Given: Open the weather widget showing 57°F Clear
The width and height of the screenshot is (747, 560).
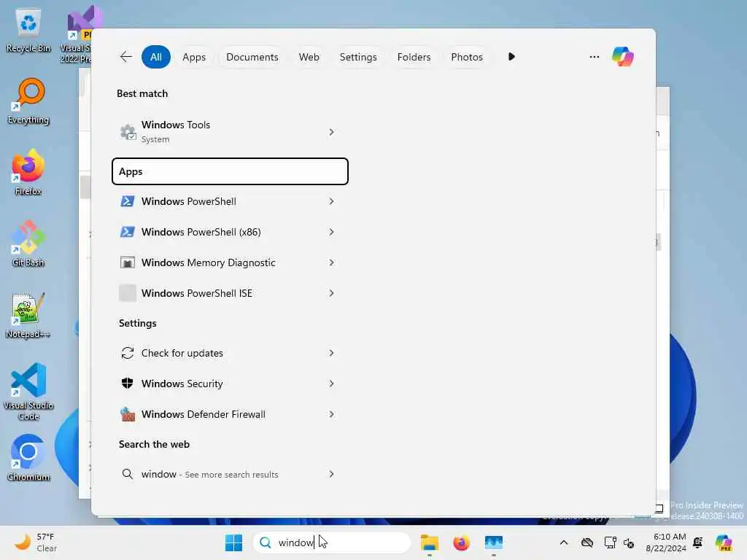Looking at the screenshot, I should 36,542.
